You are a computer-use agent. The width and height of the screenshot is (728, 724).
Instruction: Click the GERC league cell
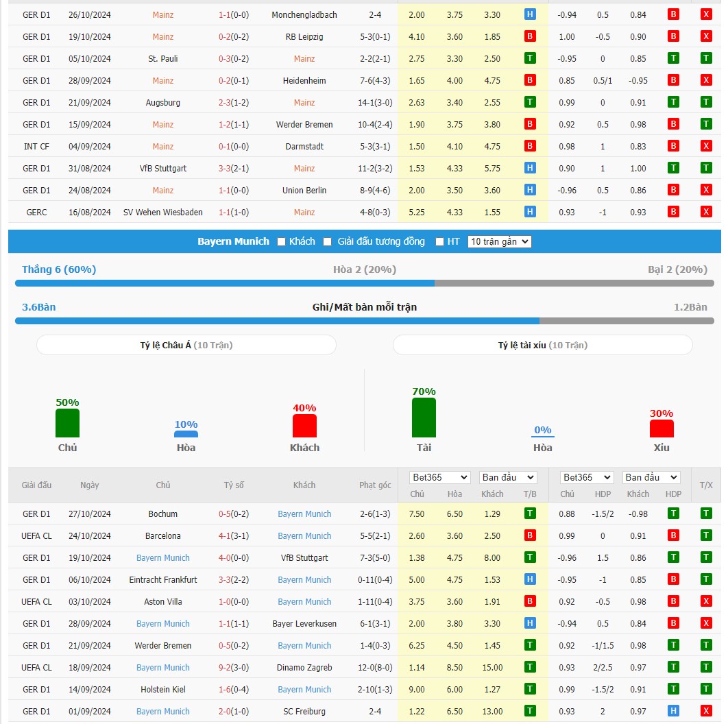pyautogui.click(x=36, y=213)
